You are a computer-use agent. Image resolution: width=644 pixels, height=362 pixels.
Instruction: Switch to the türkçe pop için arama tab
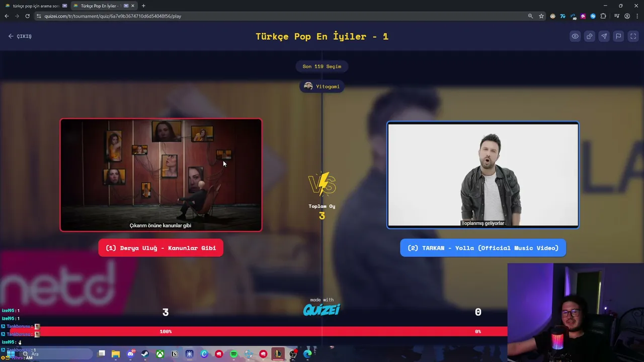36,6
